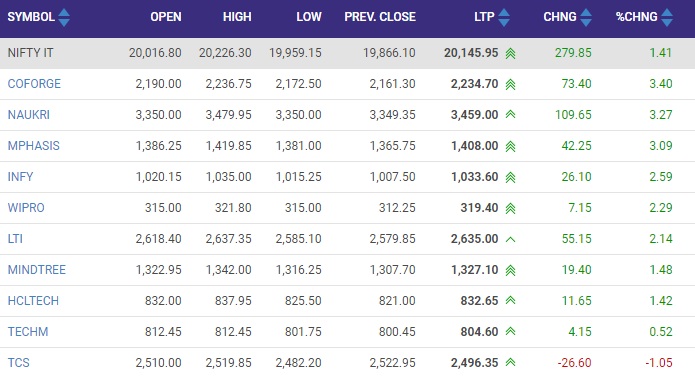
Task: Go to HCLTECH stock details
Action: coord(33,301)
